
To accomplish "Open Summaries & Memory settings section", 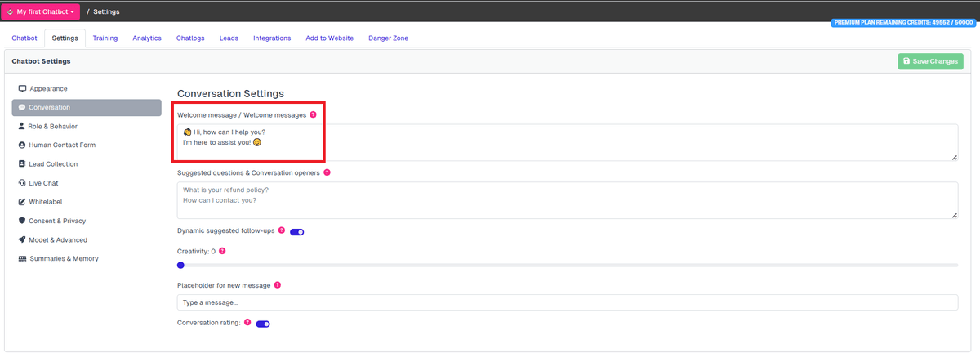I will pyautogui.click(x=64, y=259).
